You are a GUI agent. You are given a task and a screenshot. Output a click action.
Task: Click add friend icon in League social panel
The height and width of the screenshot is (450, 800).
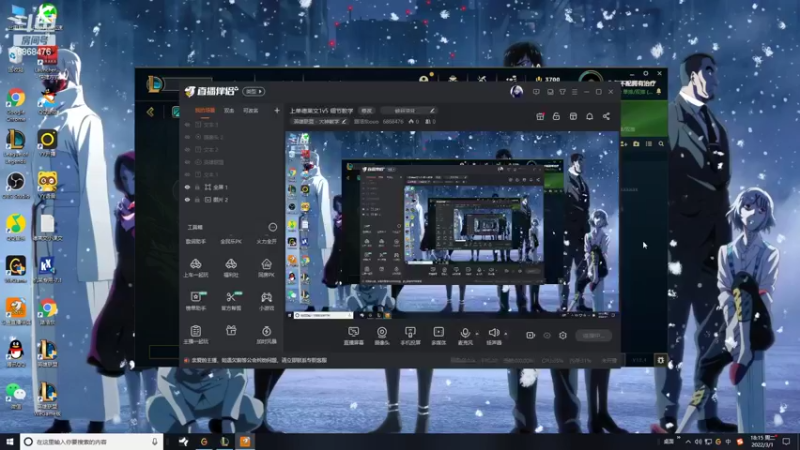click(623, 144)
